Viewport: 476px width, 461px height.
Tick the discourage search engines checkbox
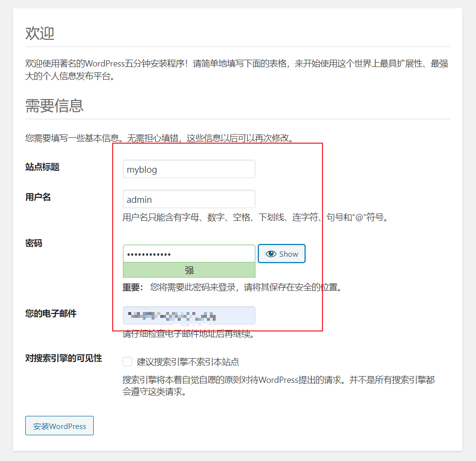(x=127, y=362)
